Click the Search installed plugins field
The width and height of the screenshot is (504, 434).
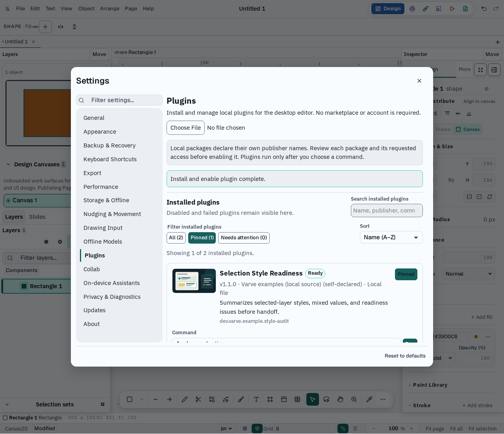[387, 210]
